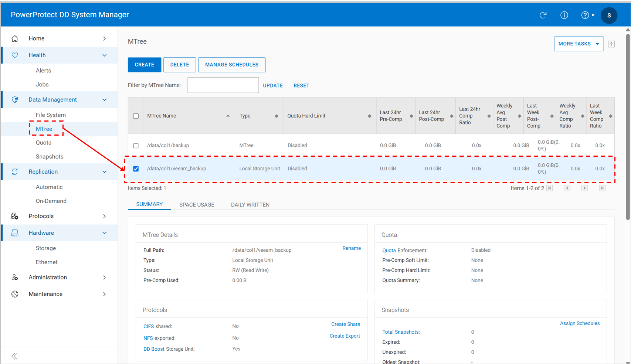Click the Assign Schedules link

[x=580, y=323]
